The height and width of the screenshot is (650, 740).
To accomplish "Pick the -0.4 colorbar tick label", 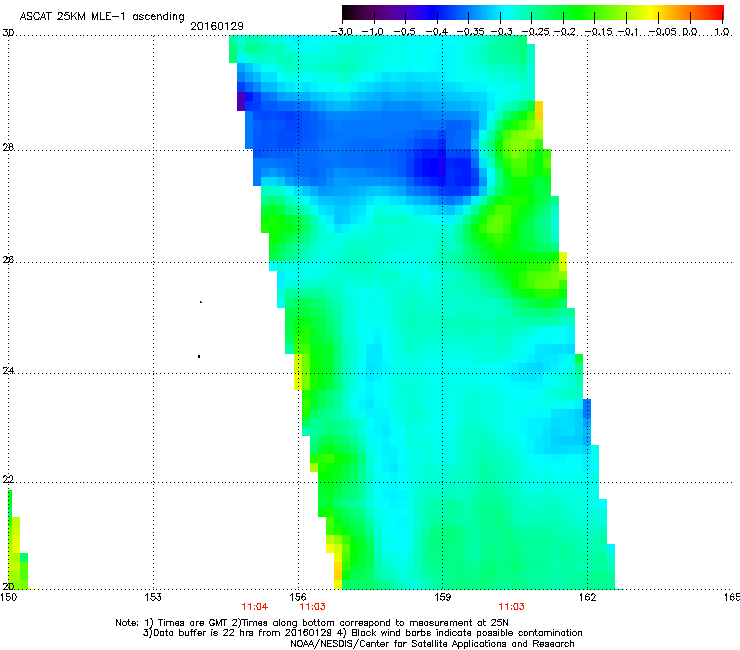I will tap(437, 32).
